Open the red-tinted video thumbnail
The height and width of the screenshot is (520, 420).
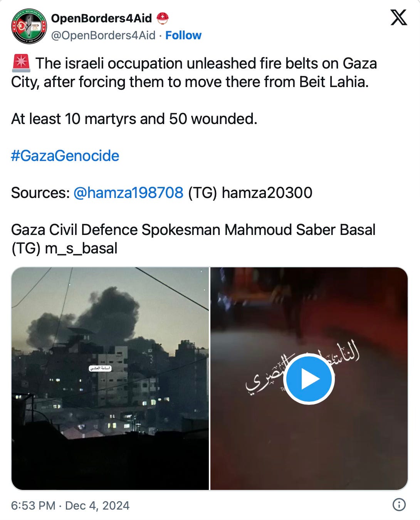point(309,379)
